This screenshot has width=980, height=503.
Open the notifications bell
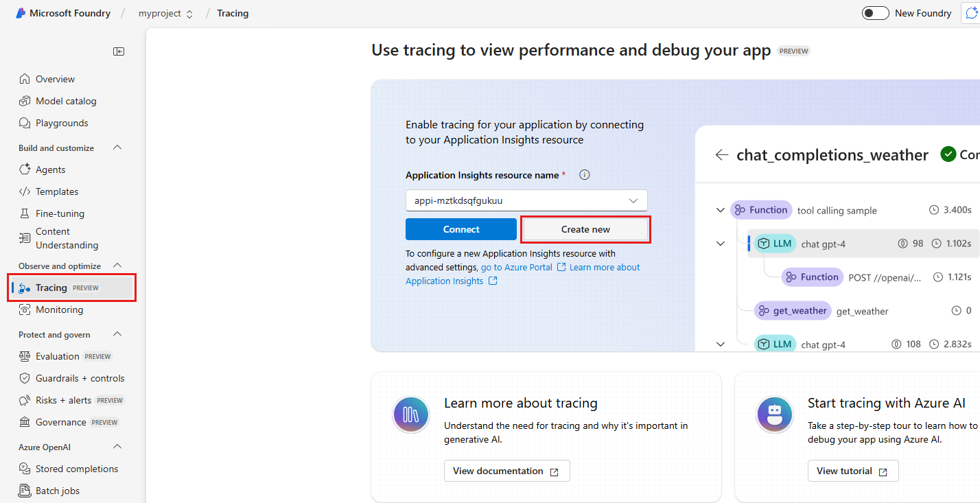pyautogui.click(x=973, y=12)
